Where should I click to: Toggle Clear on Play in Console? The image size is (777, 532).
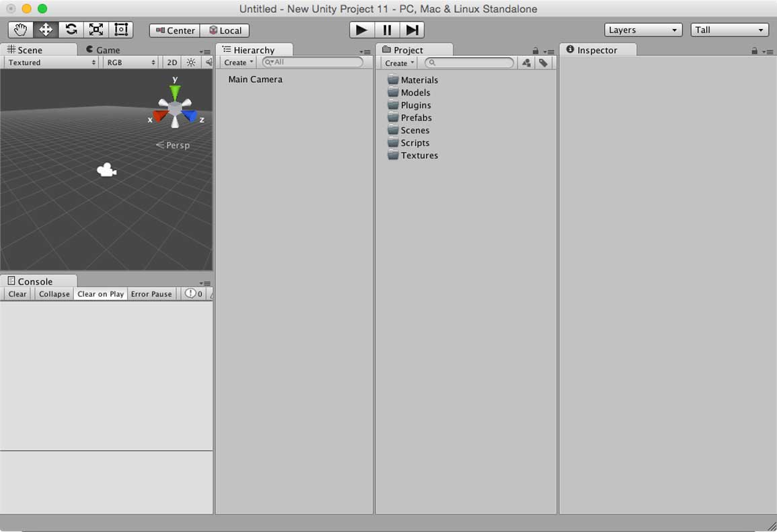click(101, 294)
